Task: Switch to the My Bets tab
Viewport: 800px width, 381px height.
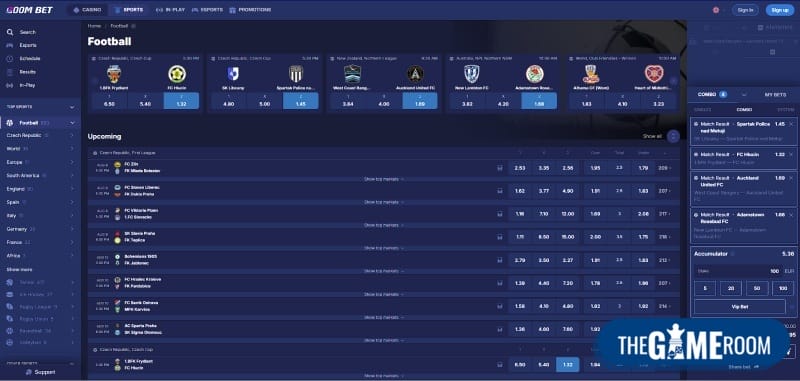Action: coord(775,95)
